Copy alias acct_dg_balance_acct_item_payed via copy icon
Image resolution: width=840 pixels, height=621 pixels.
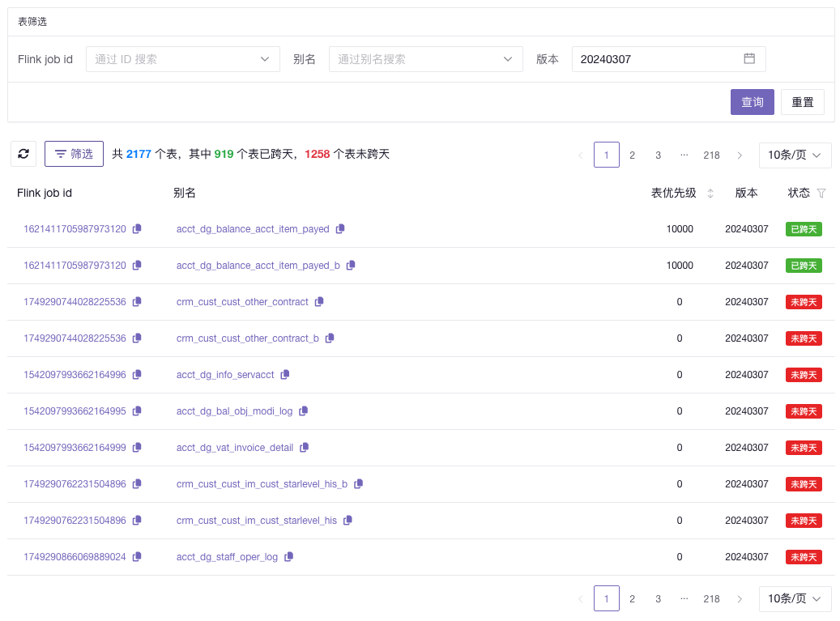(x=340, y=229)
